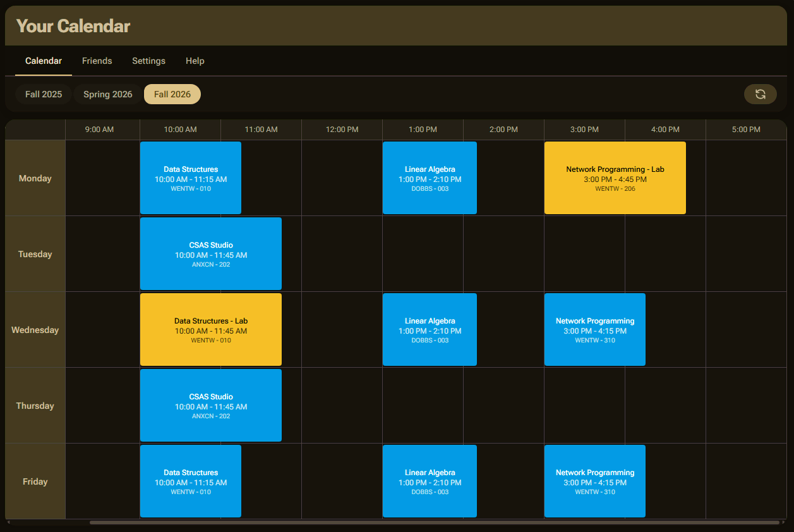Click the 4:00 PM column header
Image resolution: width=794 pixels, height=532 pixels.
[666, 130]
